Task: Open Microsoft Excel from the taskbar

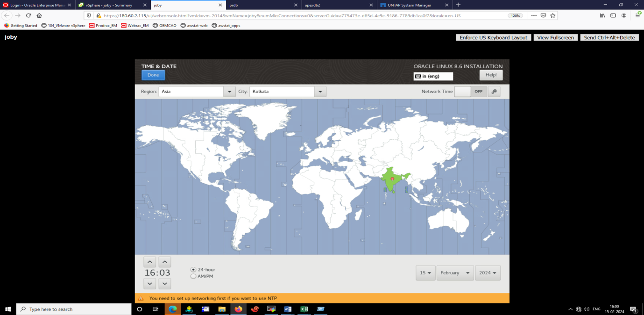Action: coord(304,309)
